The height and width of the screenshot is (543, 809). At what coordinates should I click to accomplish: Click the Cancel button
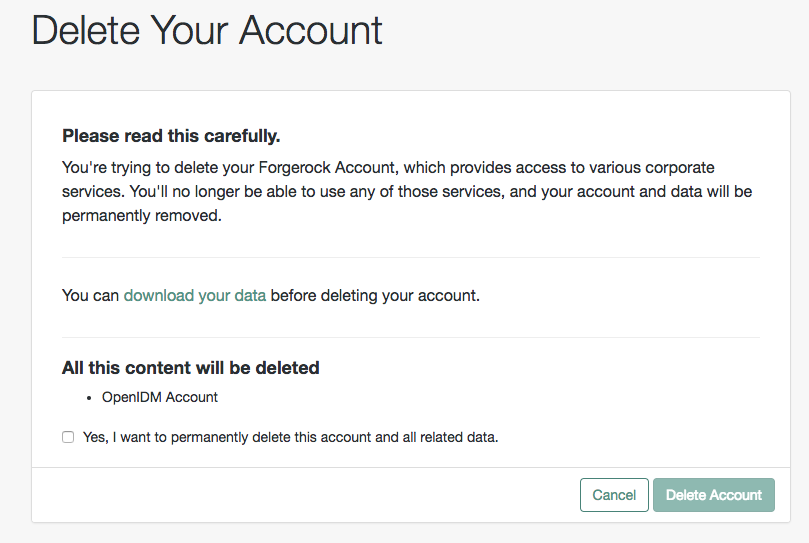614,495
